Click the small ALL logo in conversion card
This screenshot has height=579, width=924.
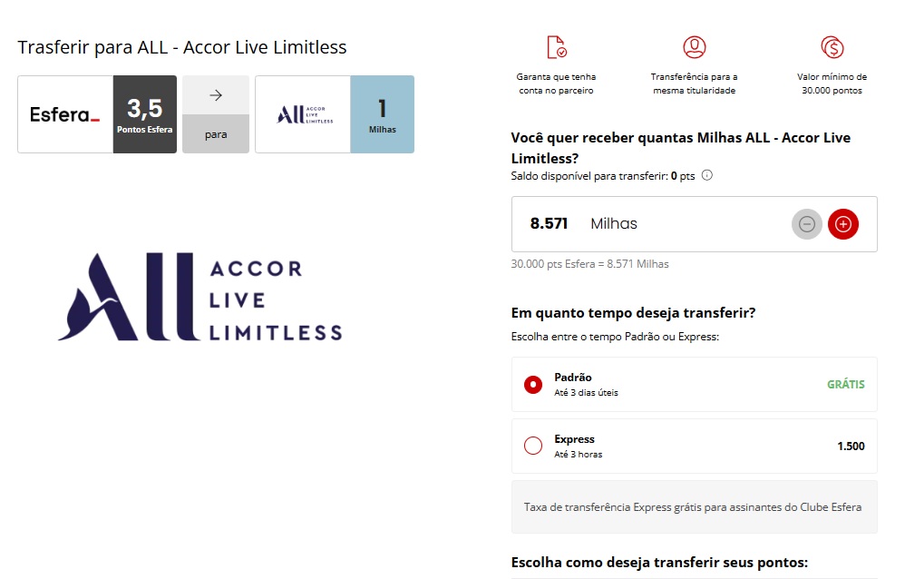tap(303, 114)
